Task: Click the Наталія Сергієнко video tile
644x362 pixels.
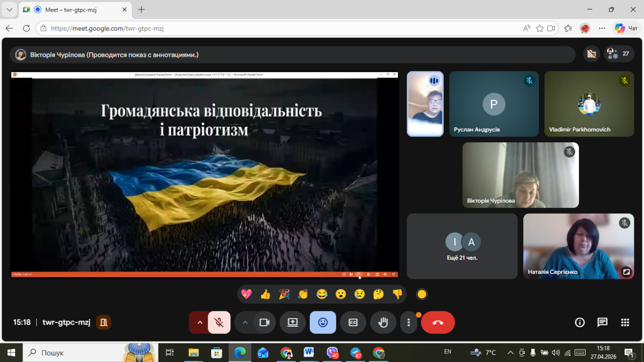Action: click(578, 246)
